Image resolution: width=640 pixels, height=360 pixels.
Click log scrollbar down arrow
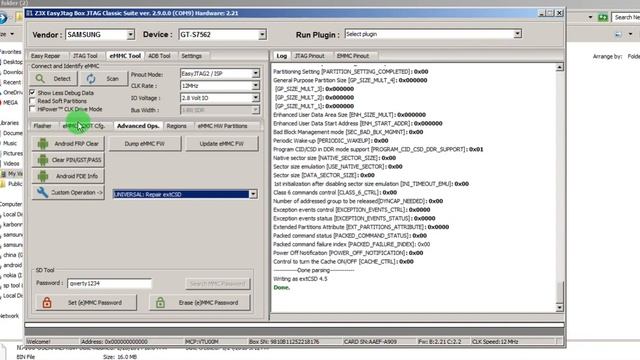point(559,308)
